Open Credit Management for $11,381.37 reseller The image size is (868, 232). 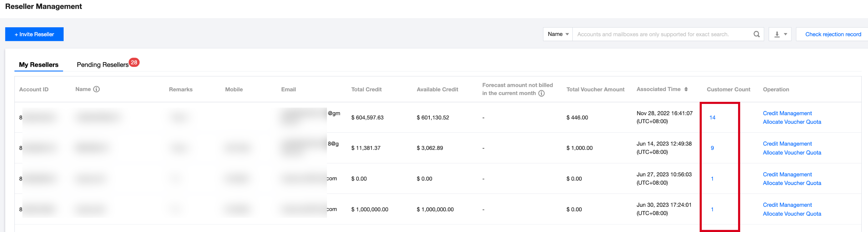(x=787, y=144)
